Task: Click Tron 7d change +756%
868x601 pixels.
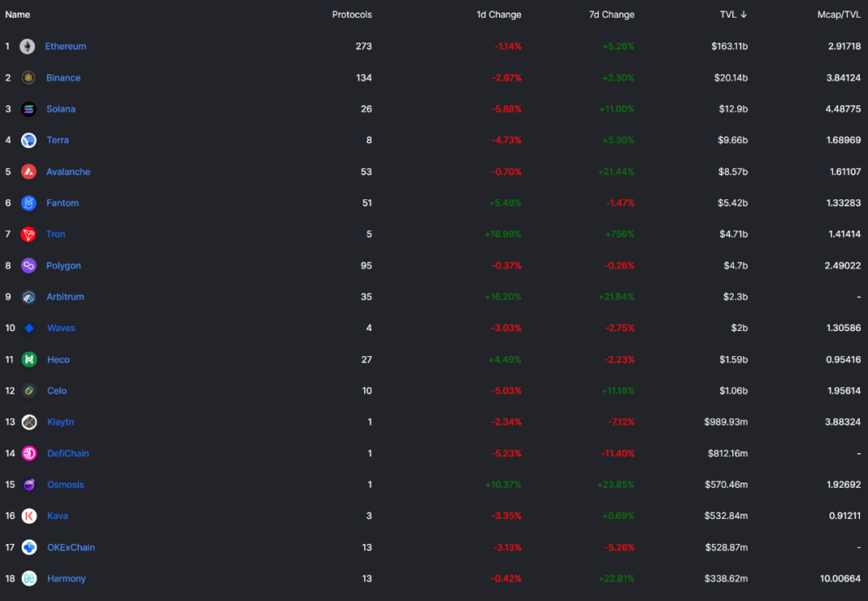Action: click(620, 234)
